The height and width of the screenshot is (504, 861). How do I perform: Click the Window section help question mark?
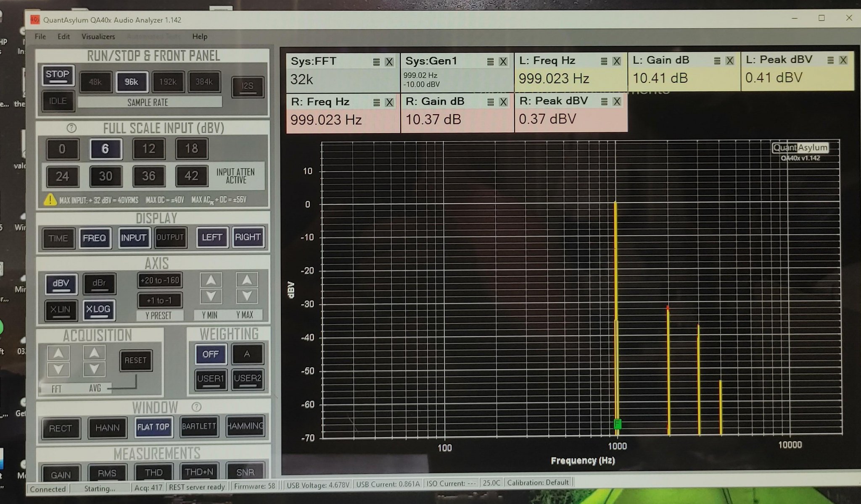point(196,407)
